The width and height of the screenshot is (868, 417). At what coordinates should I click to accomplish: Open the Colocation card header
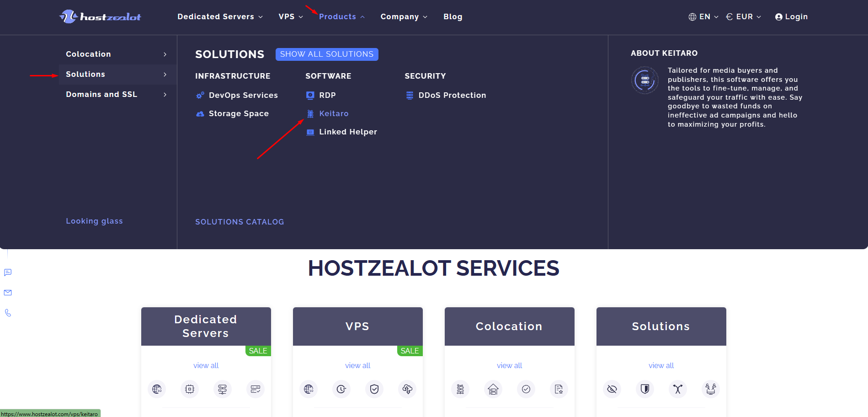point(510,326)
